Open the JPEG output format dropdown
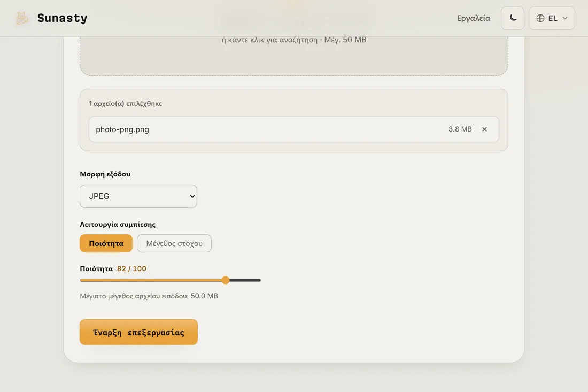 (x=138, y=196)
